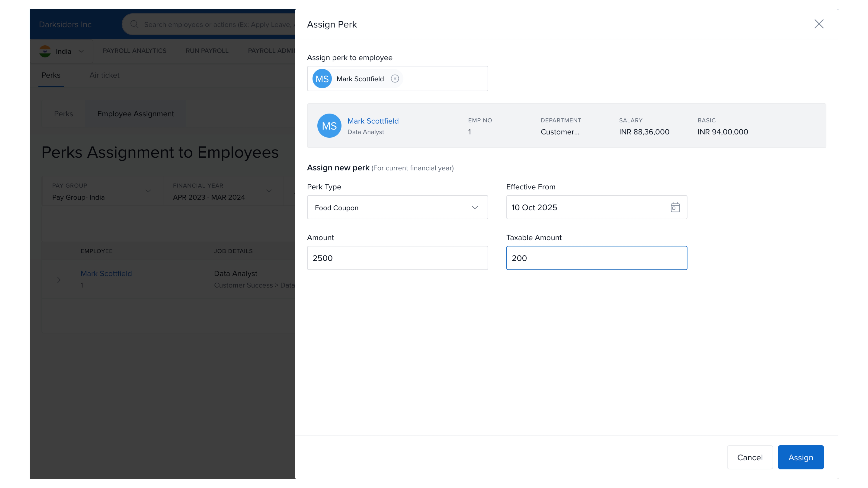Click the India flag icon
Viewport: 868px width, 488px height.
click(x=45, y=51)
